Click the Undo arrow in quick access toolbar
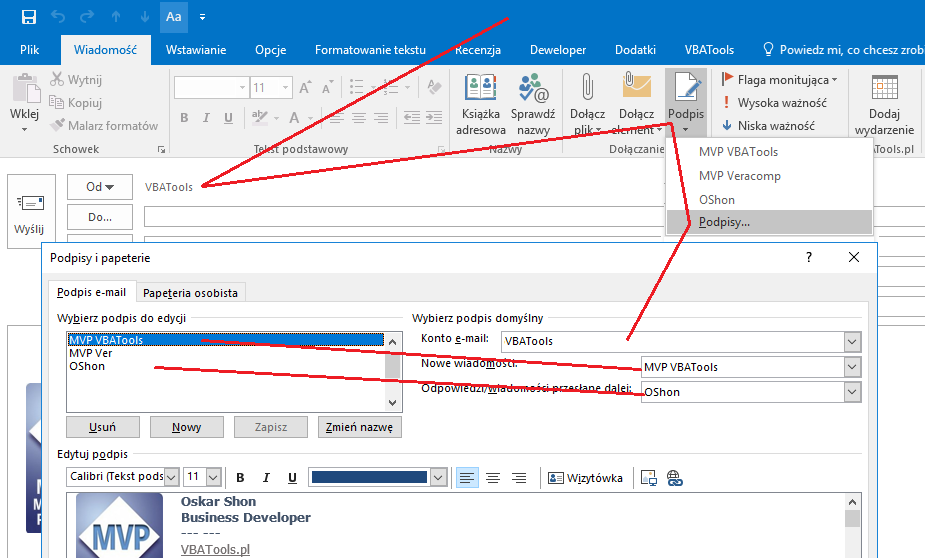The image size is (925, 558). click(58, 17)
